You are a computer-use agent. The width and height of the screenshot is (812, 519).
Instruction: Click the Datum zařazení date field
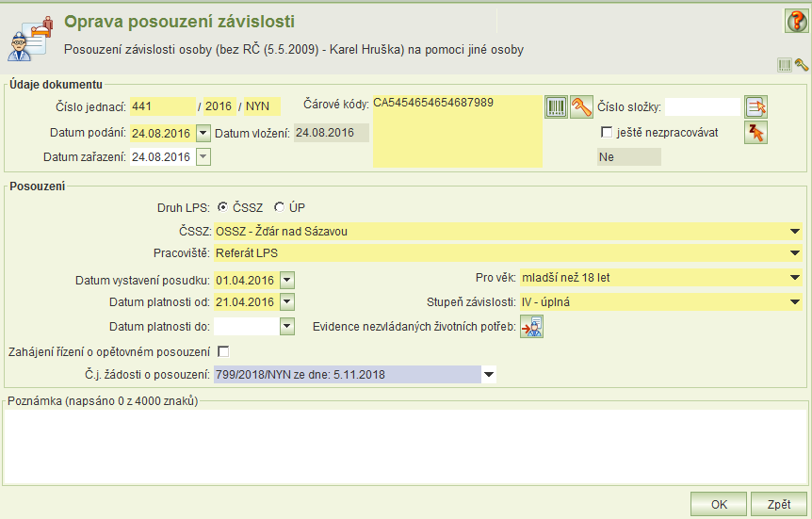[163, 157]
